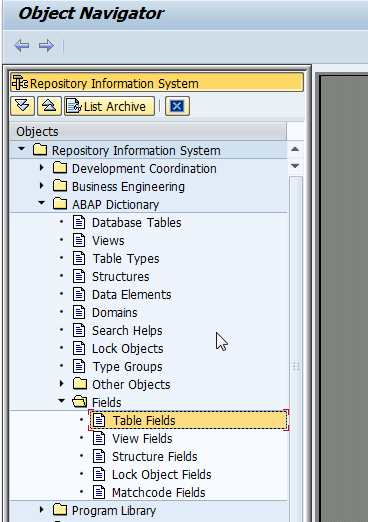Open the List Archive button

pyautogui.click(x=109, y=106)
